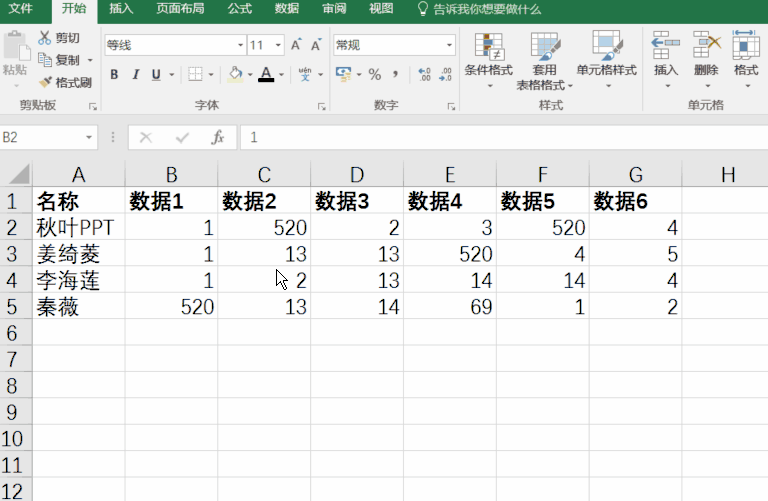Open underline style dropdown arrow
The height and width of the screenshot is (501, 768).
172,75
